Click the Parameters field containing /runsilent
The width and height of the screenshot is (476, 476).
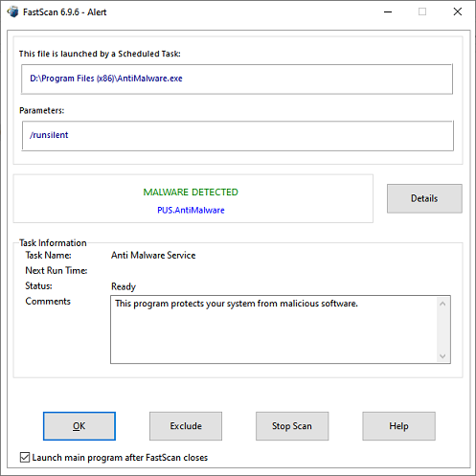pos(238,136)
